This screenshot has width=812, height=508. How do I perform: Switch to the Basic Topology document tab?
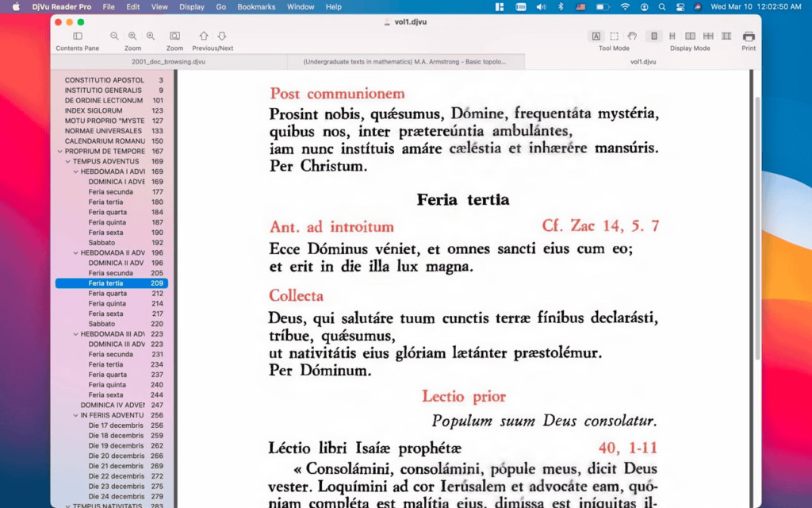click(406, 60)
